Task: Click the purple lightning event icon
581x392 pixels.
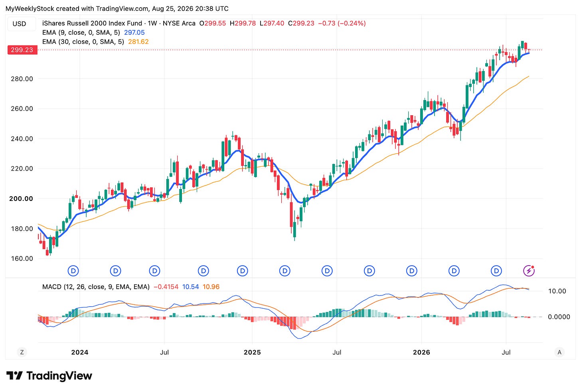Action: [x=529, y=271]
